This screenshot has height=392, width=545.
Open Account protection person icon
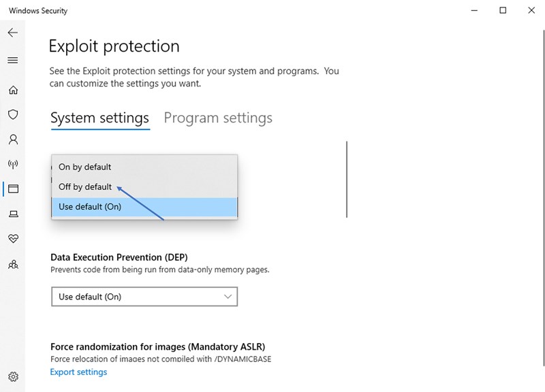pos(13,140)
